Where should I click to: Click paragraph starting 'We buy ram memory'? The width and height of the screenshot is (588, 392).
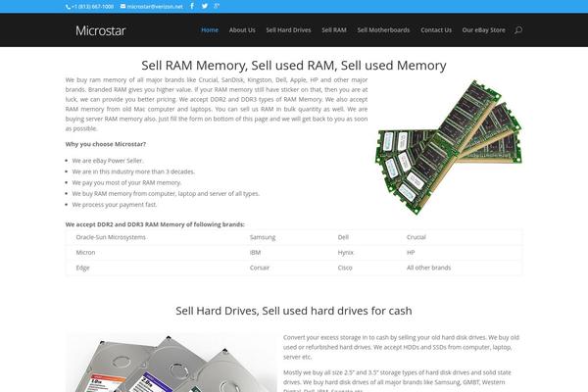click(x=217, y=104)
